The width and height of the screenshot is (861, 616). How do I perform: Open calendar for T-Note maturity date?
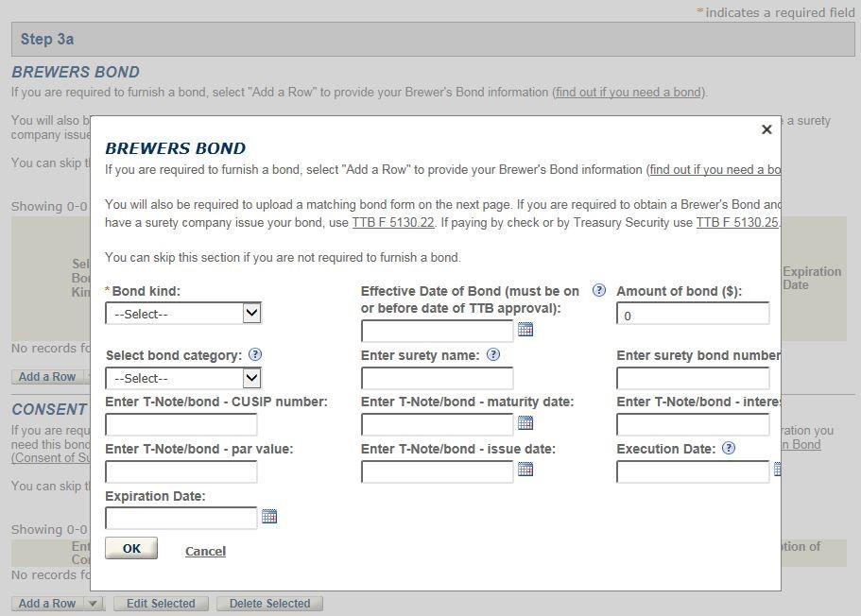[525, 423]
